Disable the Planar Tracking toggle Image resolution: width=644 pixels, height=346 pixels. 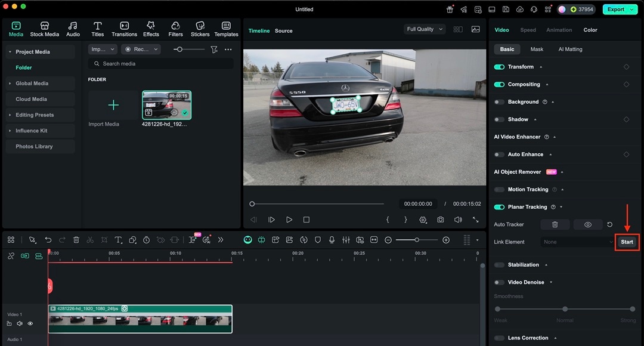point(499,207)
